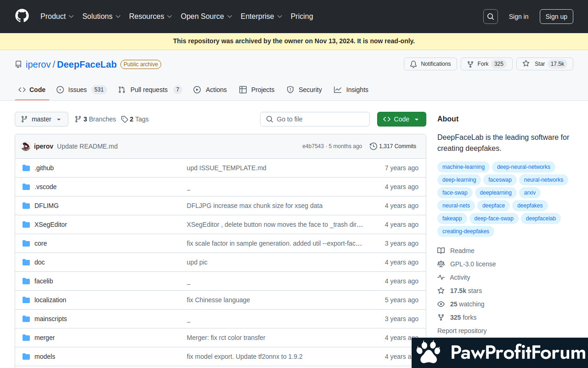Viewport: 588px width, 368px height.
Task: Click the pulse icon beside Activity
Action: pos(441,277)
